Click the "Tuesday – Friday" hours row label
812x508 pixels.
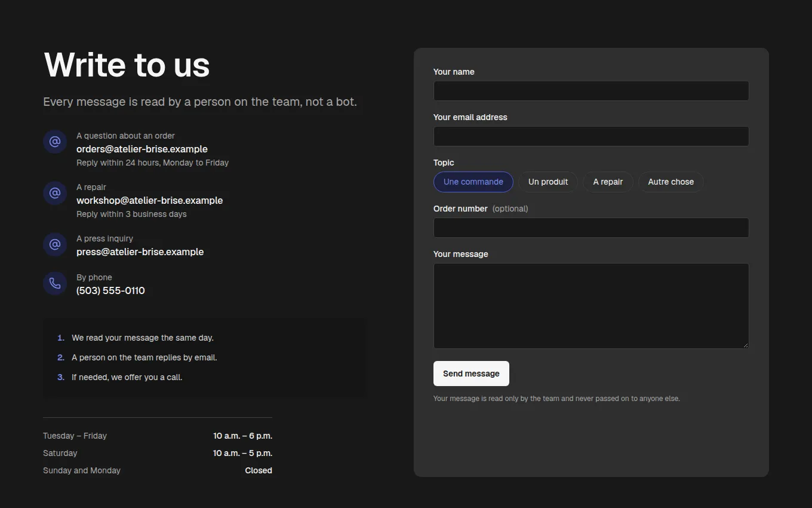tap(75, 436)
